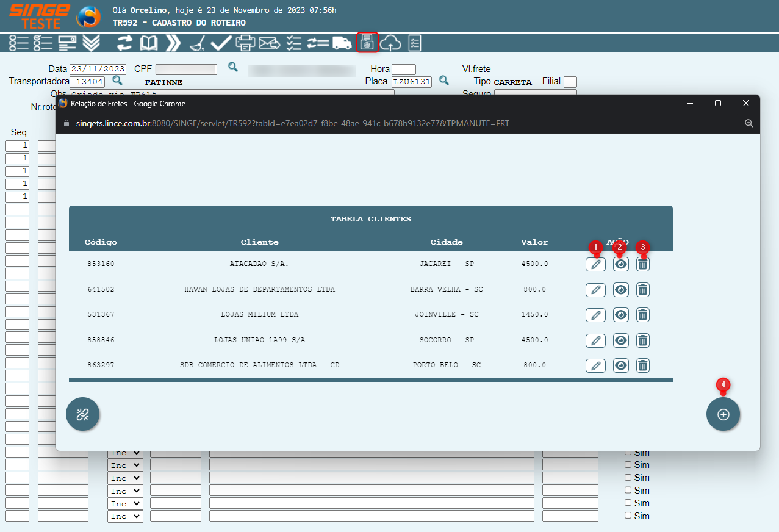
Task: Edit the LOJAS MILIUM LTDA row
Action: click(x=595, y=315)
